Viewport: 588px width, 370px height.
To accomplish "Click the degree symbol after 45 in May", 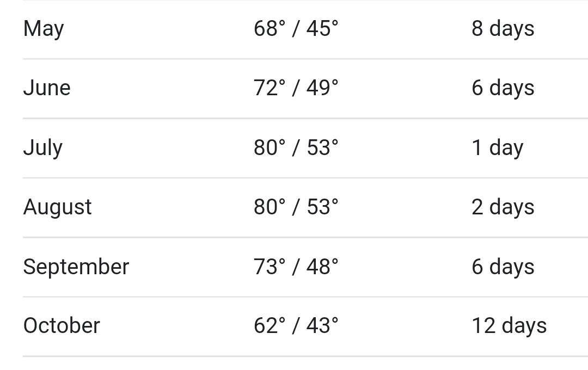I will pyautogui.click(x=335, y=23).
